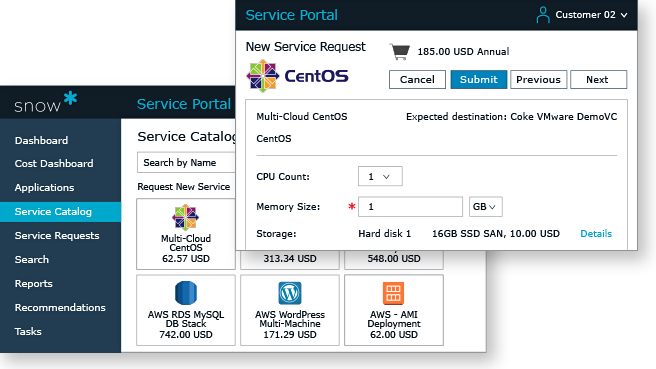This screenshot has width=656, height=369.
Task: Go to Applications in the sidebar
Action: pyautogui.click(x=44, y=187)
